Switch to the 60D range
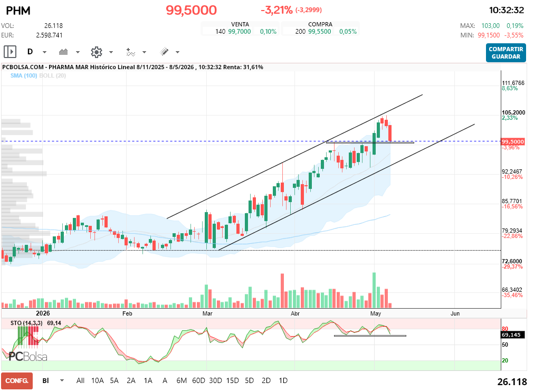534x392 pixels. pyautogui.click(x=198, y=381)
